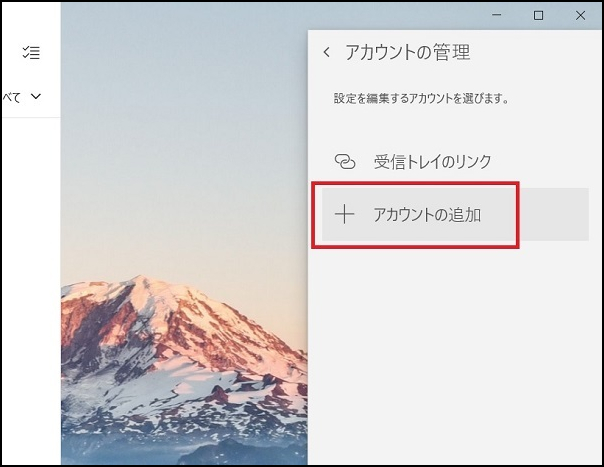Minimize the Mail window

[x=497, y=15]
